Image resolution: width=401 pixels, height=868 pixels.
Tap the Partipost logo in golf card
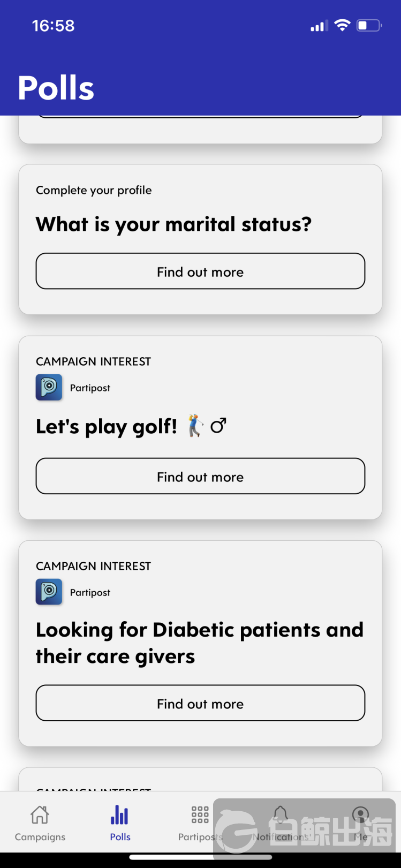coord(49,388)
